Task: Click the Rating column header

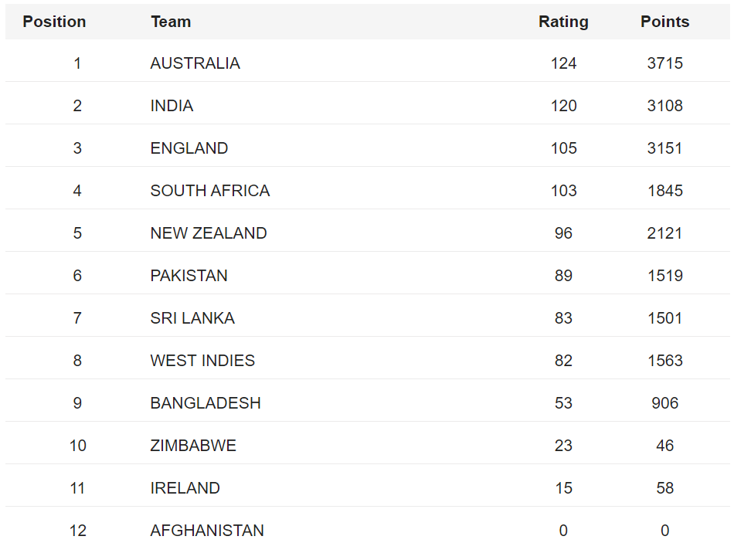Action: click(x=563, y=22)
